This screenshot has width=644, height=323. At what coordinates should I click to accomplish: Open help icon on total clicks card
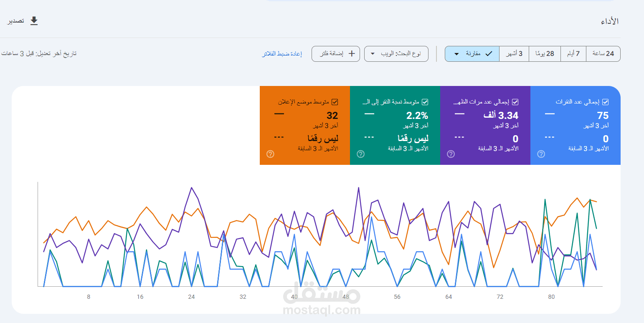tap(541, 154)
